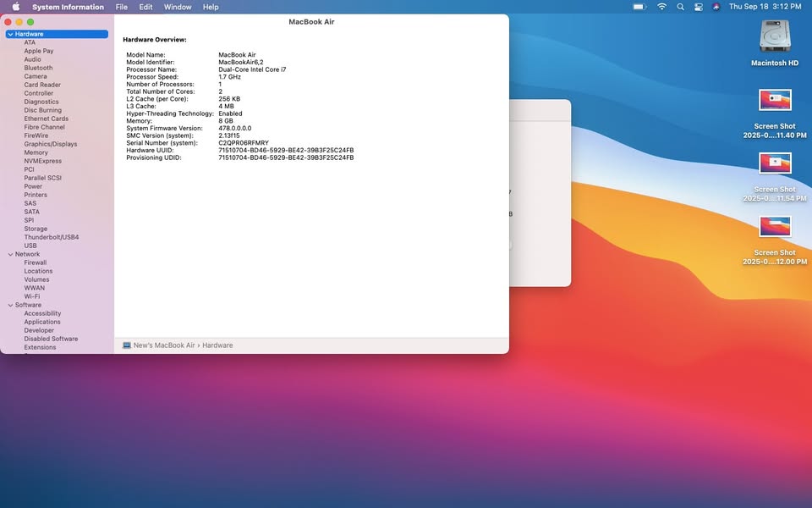Click the battery status icon
The image size is (812, 508).
point(639,7)
